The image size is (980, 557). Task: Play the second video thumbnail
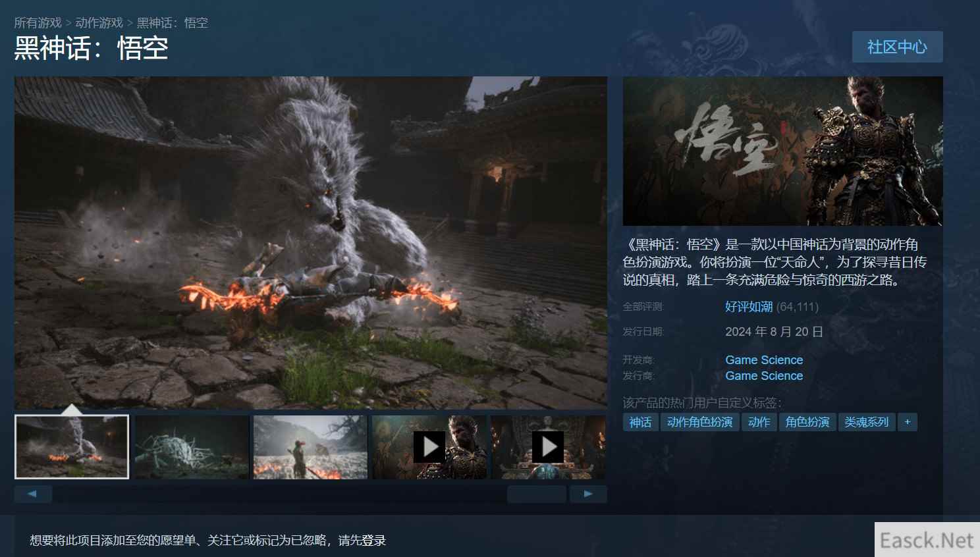(547, 447)
